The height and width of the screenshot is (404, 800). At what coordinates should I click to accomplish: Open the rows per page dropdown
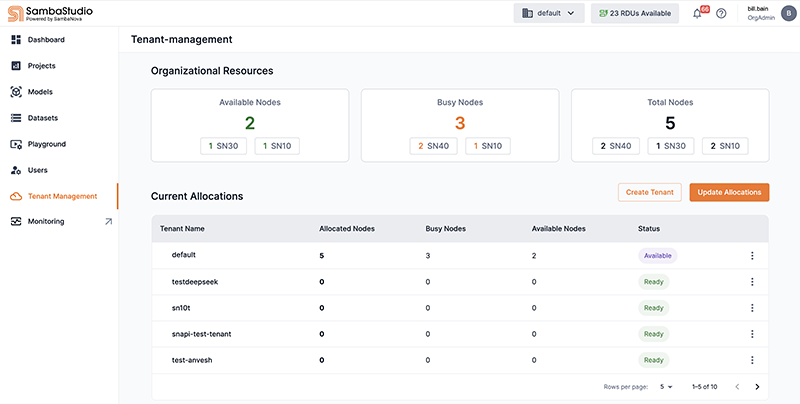666,386
